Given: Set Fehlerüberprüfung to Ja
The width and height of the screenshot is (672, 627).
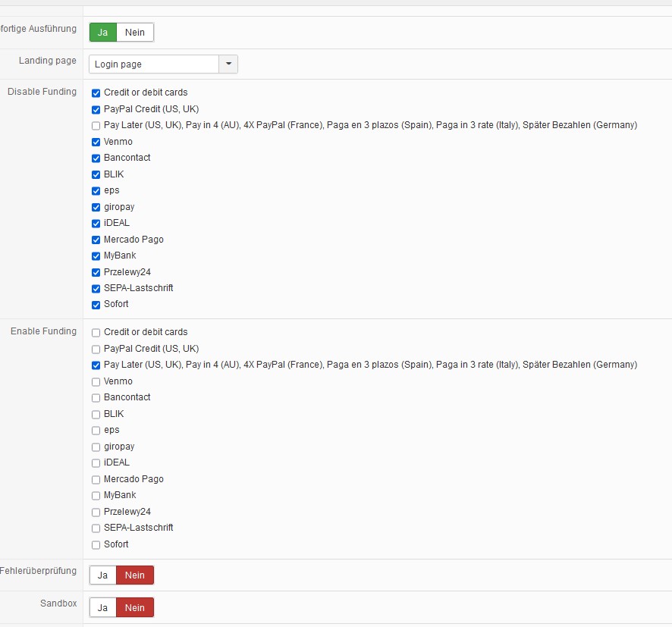Looking at the screenshot, I should 103,575.
